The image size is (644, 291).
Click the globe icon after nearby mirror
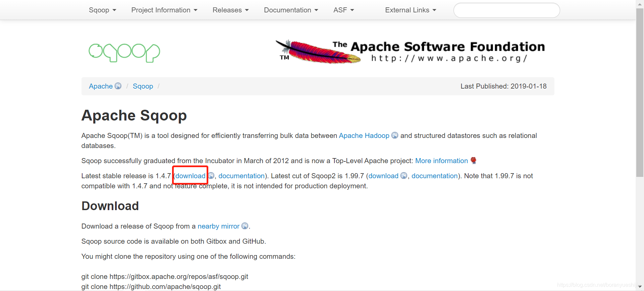point(245,226)
